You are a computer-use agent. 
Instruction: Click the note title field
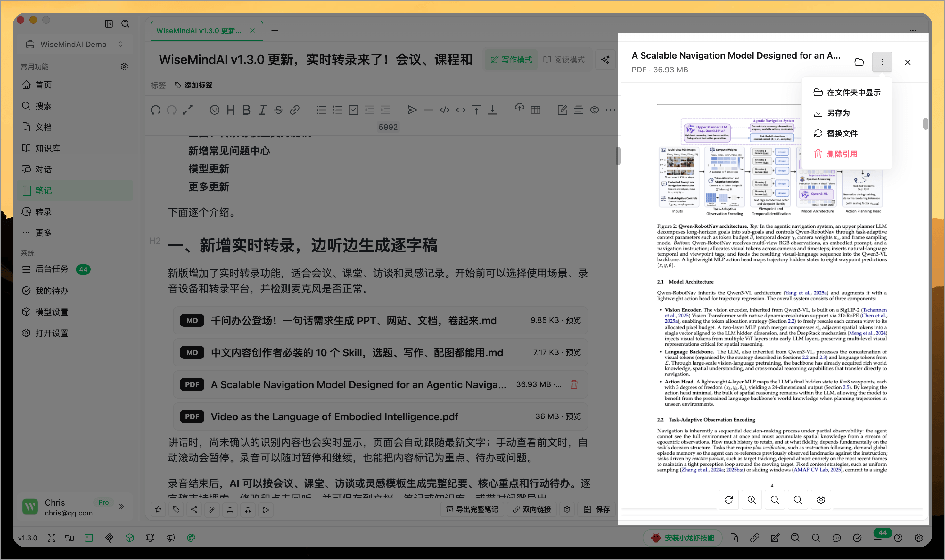click(x=316, y=60)
